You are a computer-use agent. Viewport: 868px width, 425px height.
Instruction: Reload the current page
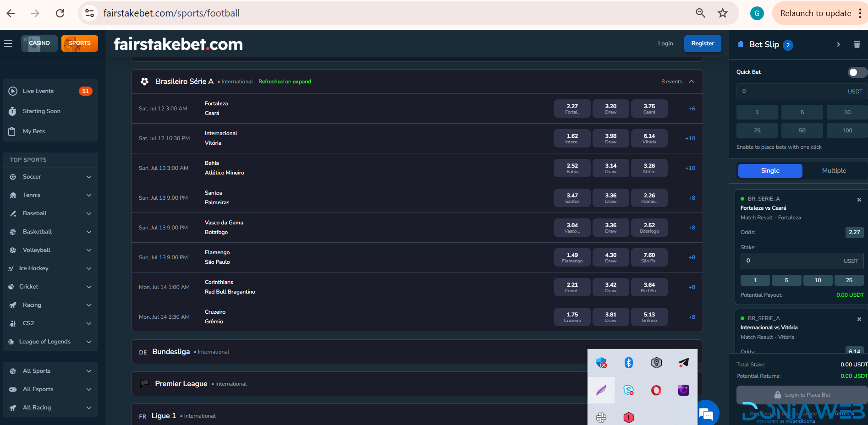click(x=60, y=13)
